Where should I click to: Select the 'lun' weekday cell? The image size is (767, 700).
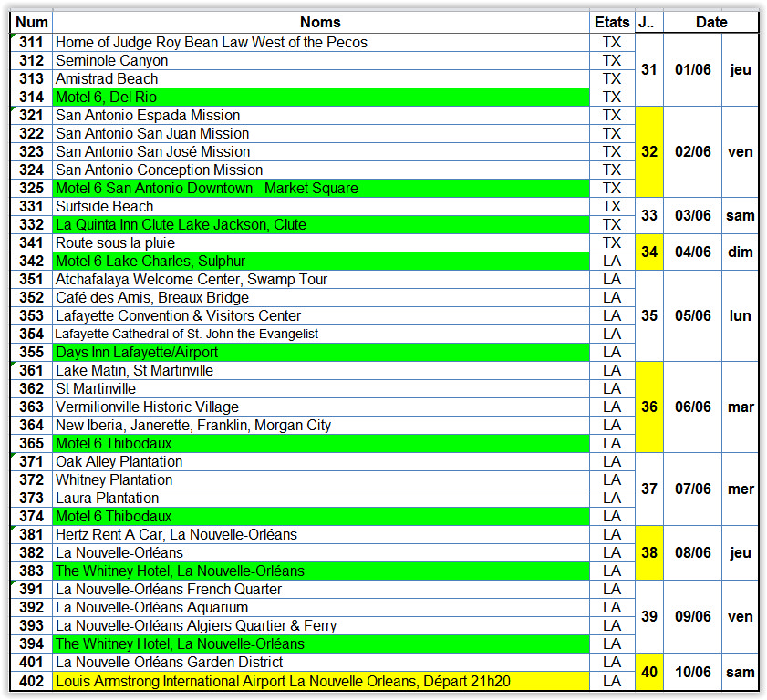[741, 315]
